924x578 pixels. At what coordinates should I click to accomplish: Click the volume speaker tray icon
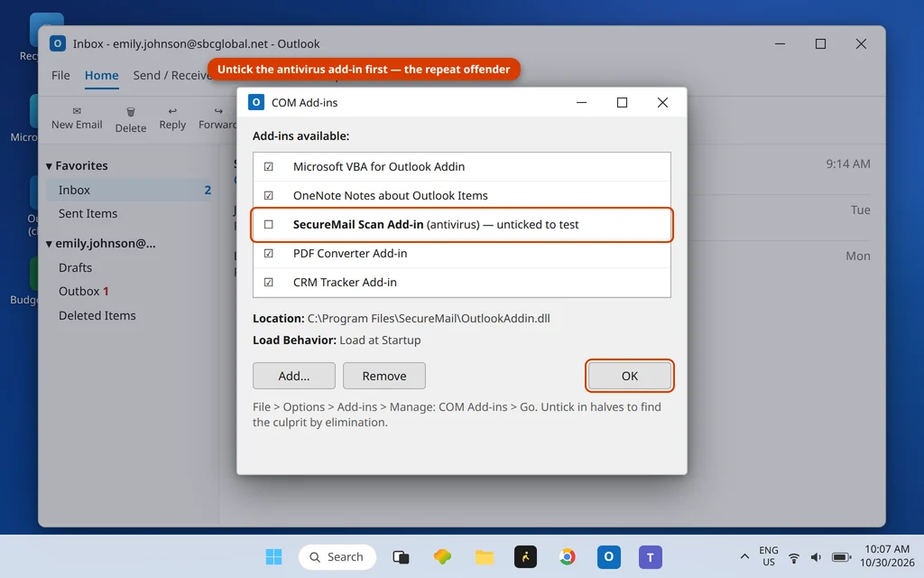[816, 557]
